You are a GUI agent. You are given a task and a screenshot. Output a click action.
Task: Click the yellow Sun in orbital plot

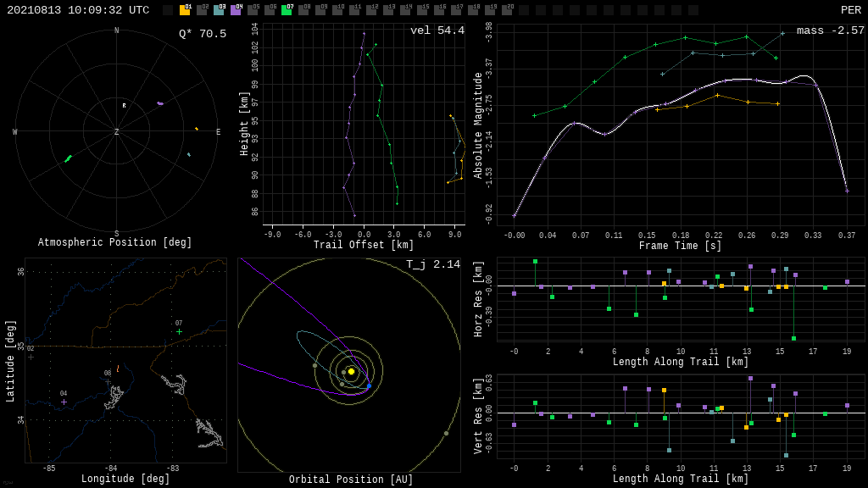(351, 371)
